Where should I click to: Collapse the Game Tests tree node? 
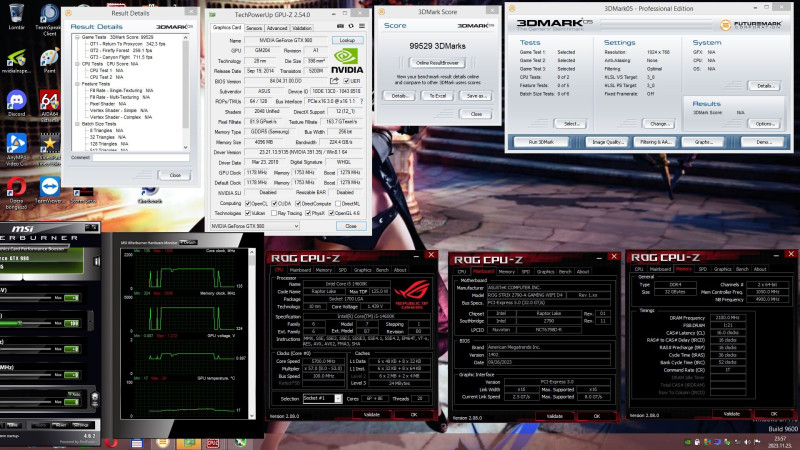[x=77, y=37]
